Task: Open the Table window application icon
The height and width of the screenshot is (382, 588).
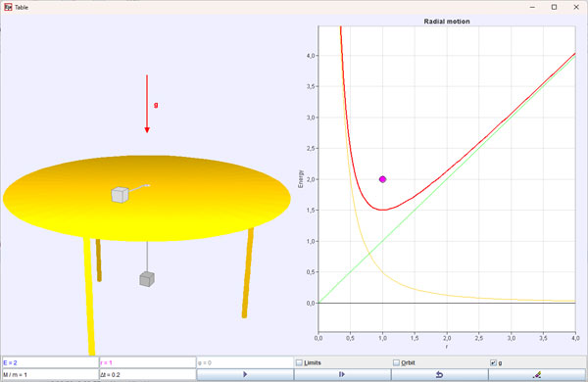Action: pos(8,7)
